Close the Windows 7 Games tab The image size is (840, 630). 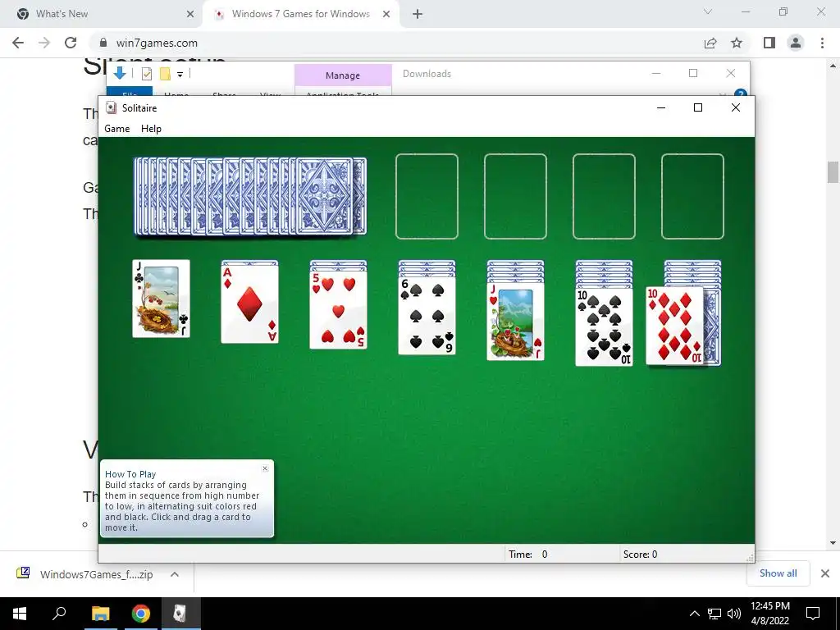click(386, 14)
